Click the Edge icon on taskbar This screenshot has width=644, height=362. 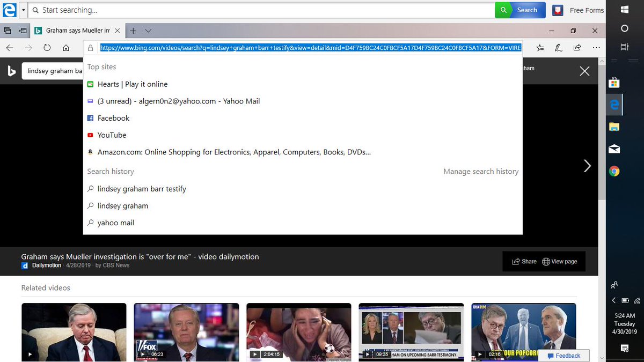614,105
